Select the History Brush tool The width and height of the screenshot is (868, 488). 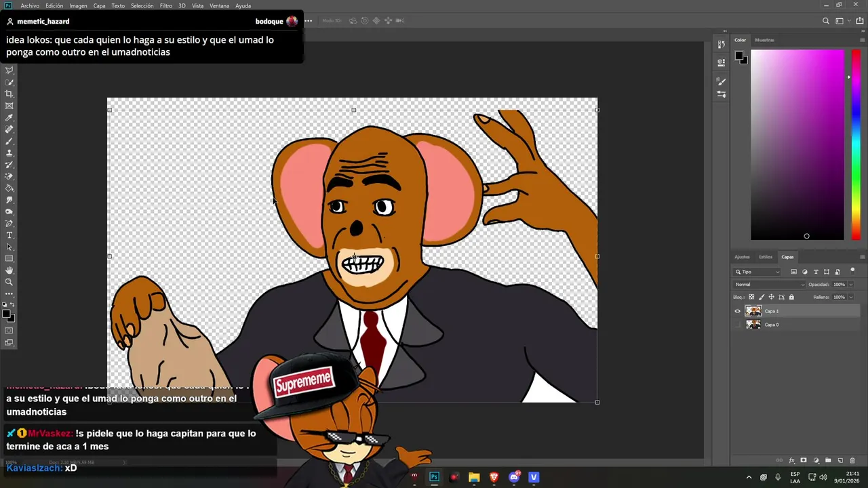click(x=9, y=165)
